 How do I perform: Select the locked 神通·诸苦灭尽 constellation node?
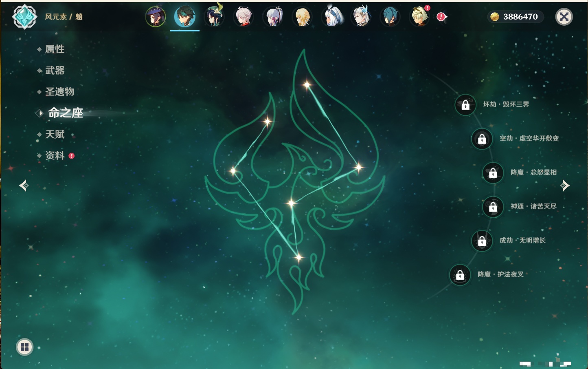pos(493,207)
